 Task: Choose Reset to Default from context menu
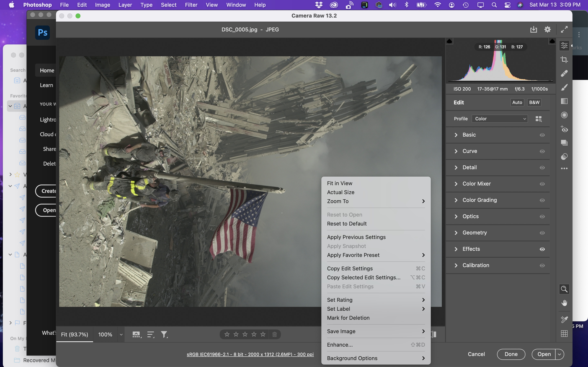click(x=346, y=223)
